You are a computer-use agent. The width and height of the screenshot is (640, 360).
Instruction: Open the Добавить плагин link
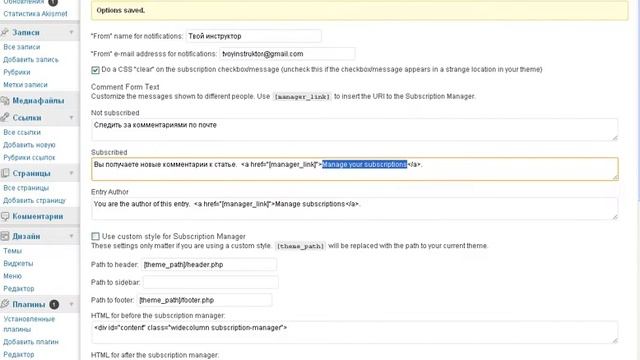[x=31, y=342]
